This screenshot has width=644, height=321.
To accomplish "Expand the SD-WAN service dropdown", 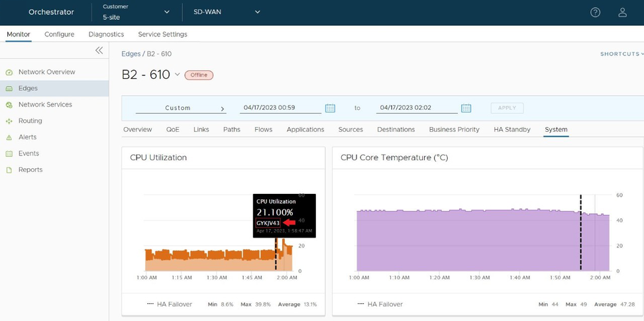I will coord(257,12).
